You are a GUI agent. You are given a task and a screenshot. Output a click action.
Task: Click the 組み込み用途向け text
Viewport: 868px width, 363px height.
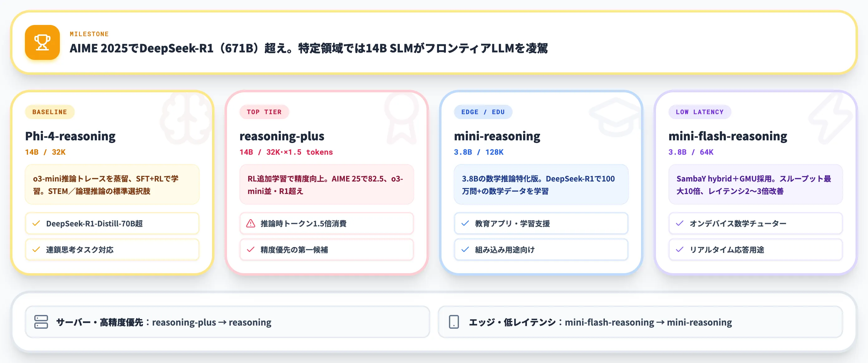click(505, 250)
